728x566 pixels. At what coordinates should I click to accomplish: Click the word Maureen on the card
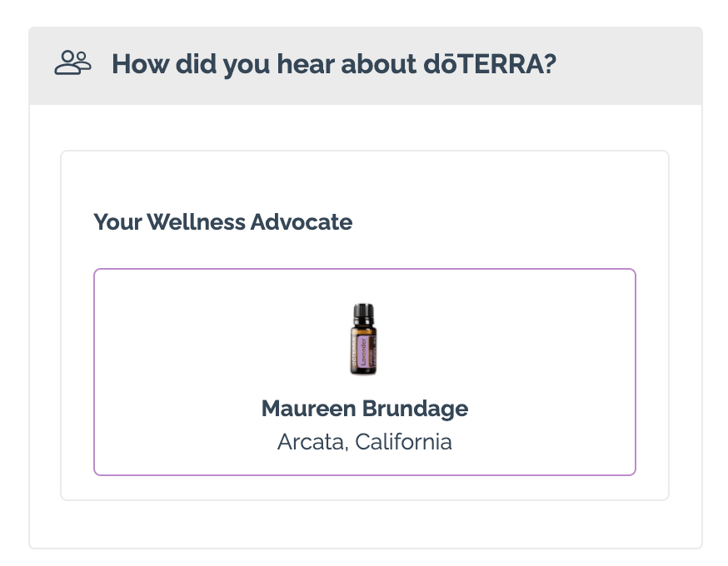click(309, 409)
